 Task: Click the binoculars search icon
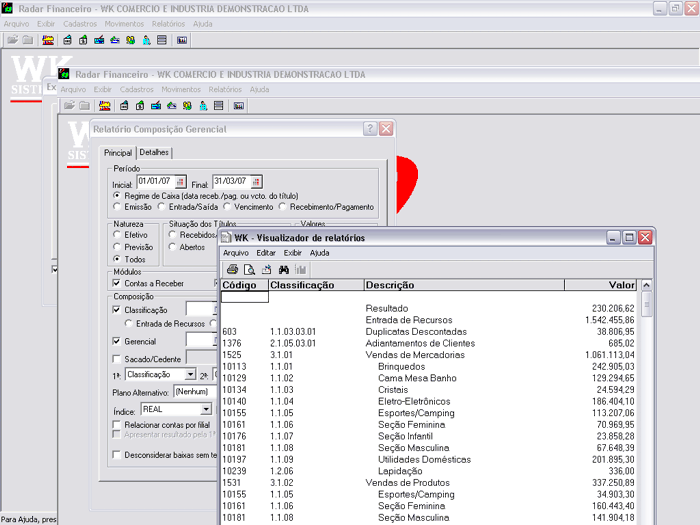[x=284, y=270]
